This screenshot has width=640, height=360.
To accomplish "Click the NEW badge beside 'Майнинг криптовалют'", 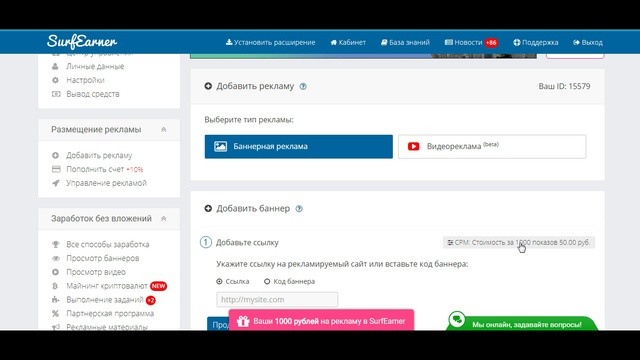I will point(158,286).
